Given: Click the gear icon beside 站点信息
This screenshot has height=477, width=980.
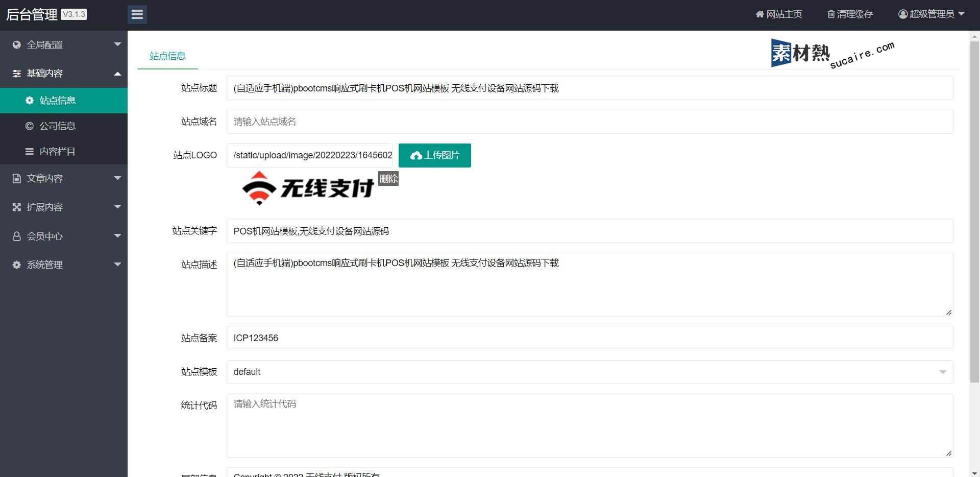Looking at the screenshot, I should pos(30,101).
